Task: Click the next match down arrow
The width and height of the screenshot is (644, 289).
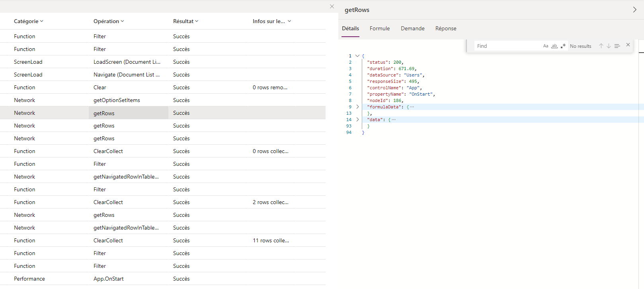Action: (609, 46)
